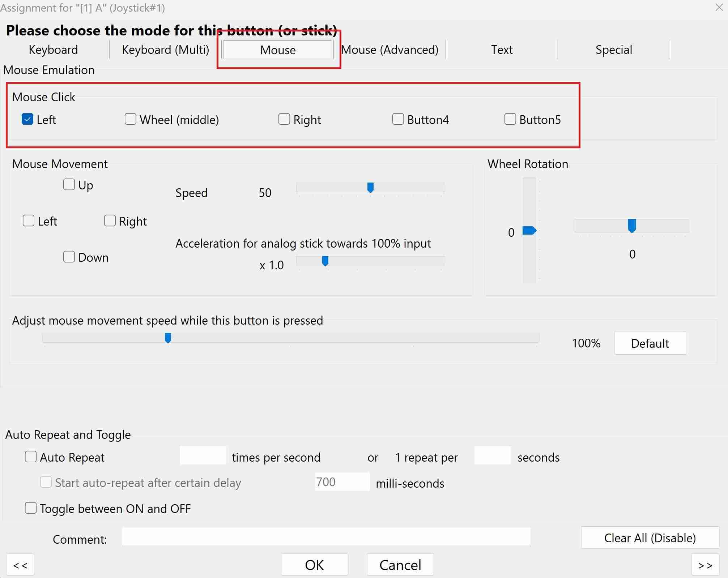Enable Down mouse movement checkbox
Viewport: 728px width, 578px height.
pos(69,257)
